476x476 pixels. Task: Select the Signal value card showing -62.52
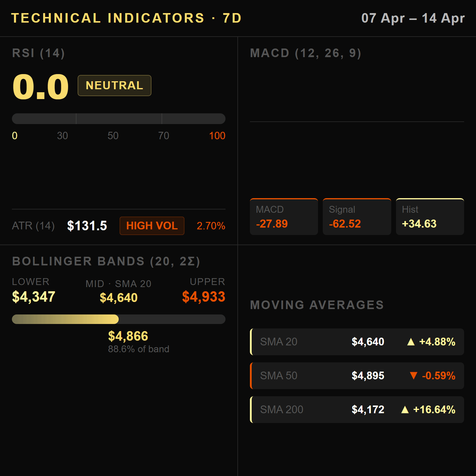357,217
